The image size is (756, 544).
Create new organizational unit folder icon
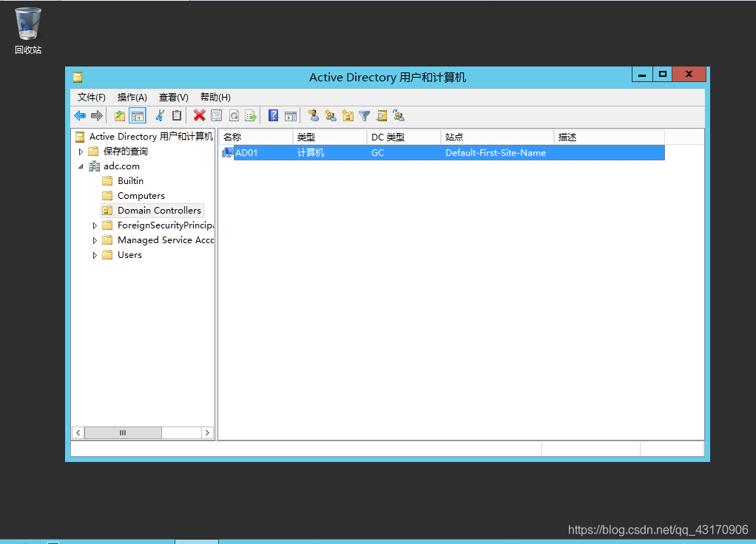348,116
